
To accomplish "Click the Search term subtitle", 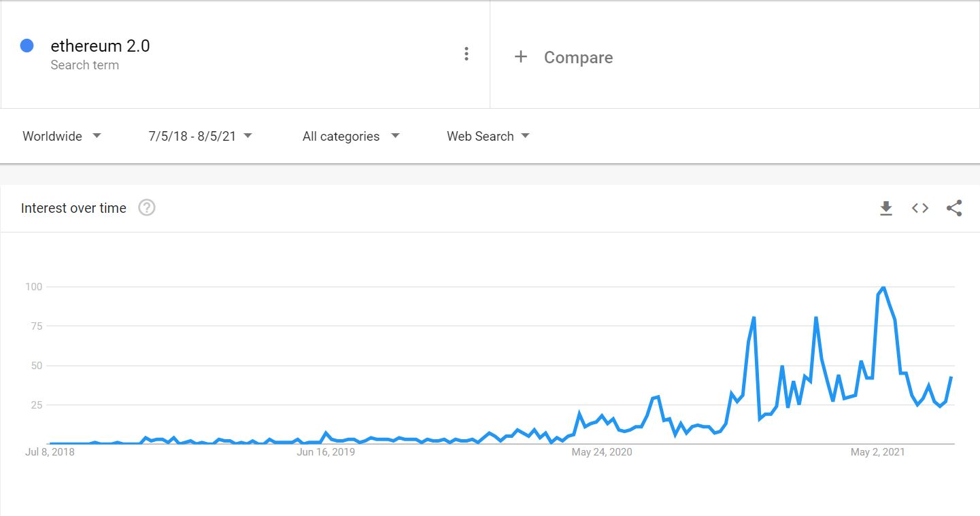I will tap(84, 65).
